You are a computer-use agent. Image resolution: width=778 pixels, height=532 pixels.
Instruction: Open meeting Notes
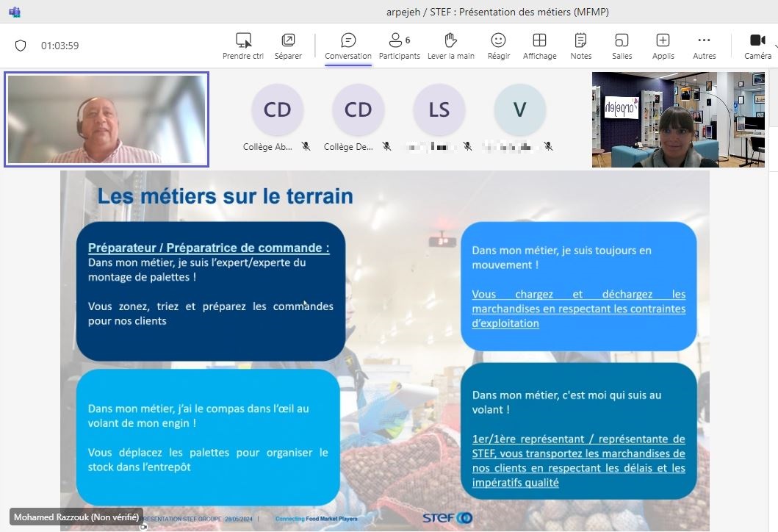tap(580, 40)
